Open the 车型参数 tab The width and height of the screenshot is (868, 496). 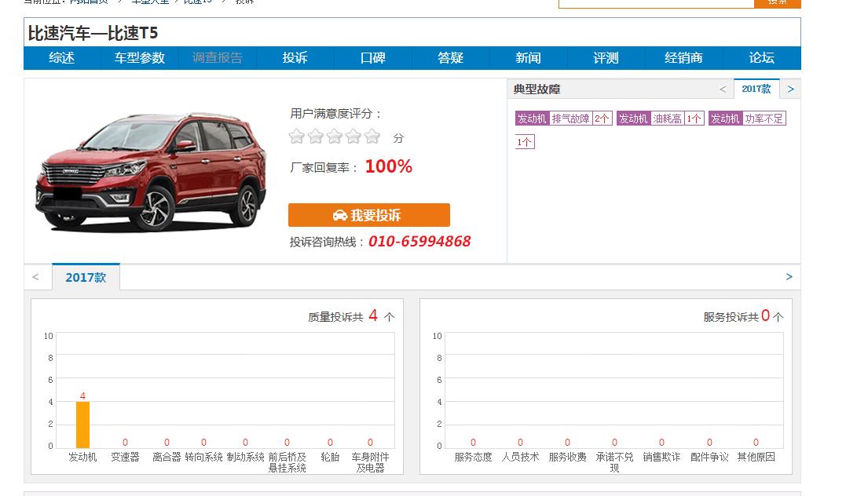(139, 57)
